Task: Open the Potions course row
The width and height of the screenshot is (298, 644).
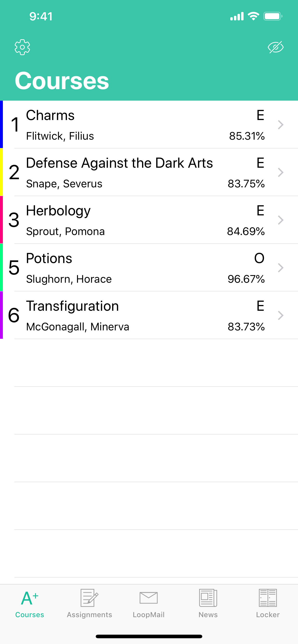Action: pyautogui.click(x=149, y=268)
